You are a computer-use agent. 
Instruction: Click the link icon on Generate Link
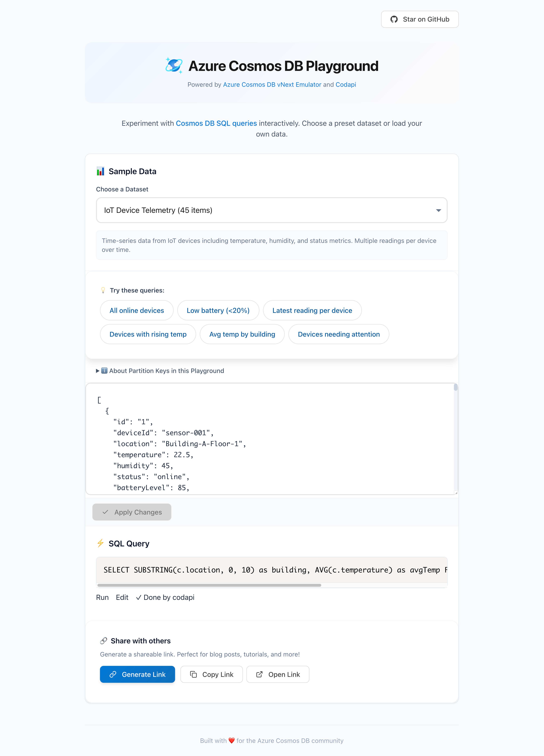click(x=113, y=674)
